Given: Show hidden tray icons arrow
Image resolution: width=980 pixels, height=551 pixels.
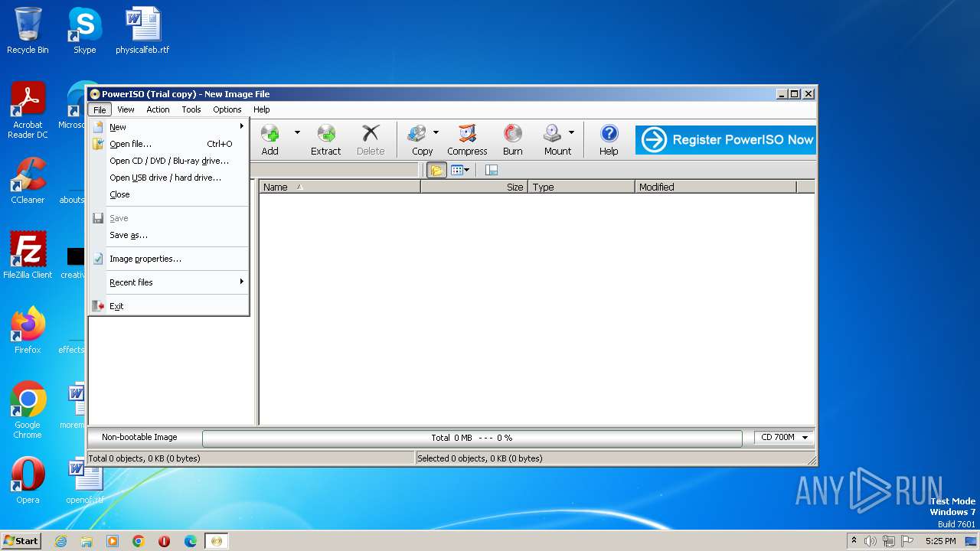Looking at the screenshot, I should [x=854, y=540].
